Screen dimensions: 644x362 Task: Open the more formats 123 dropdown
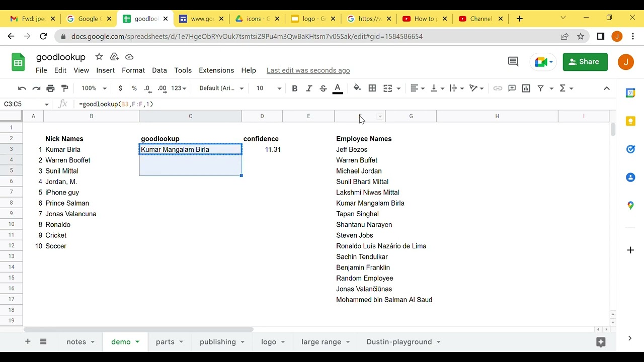(x=179, y=88)
